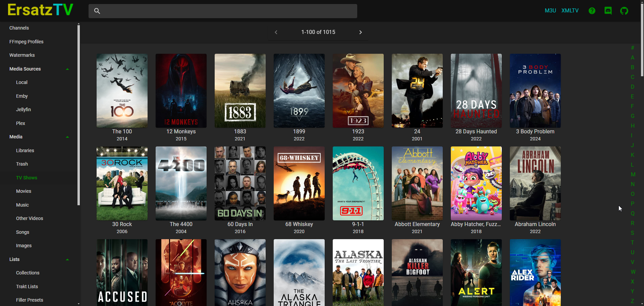Jump to letter S in index
The image size is (644, 306).
(633, 233)
